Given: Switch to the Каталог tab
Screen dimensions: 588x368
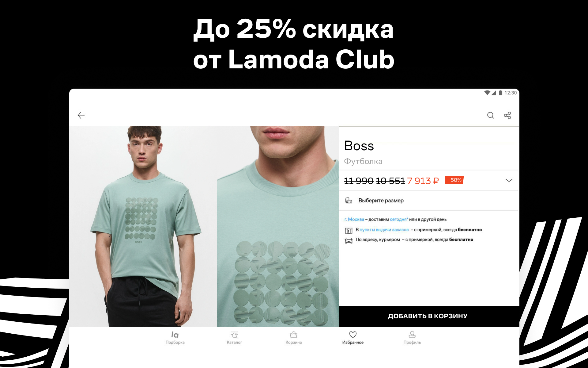Looking at the screenshot, I should click(234, 337).
